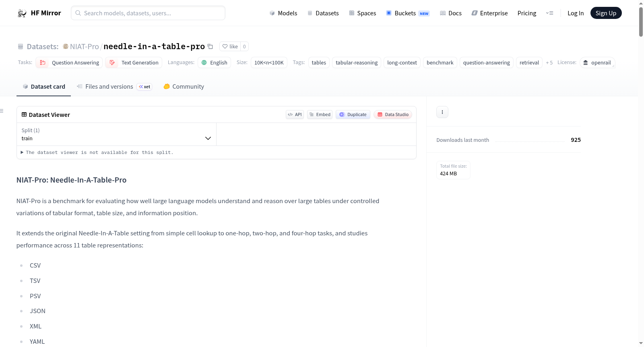Click the search magnifier icon
The width and height of the screenshot is (644, 347).
pyautogui.click(x=78, y=13)
